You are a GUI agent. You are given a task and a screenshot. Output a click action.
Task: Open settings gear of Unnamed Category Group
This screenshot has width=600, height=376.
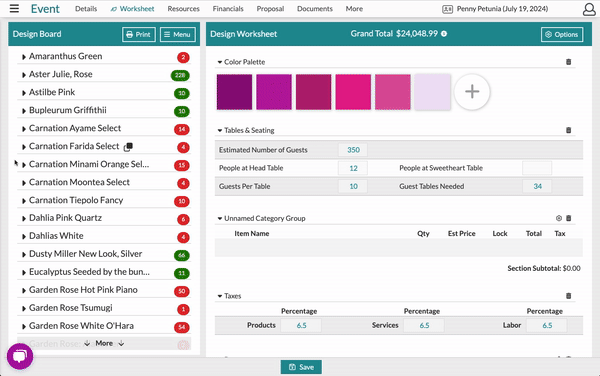click(559, 218)
